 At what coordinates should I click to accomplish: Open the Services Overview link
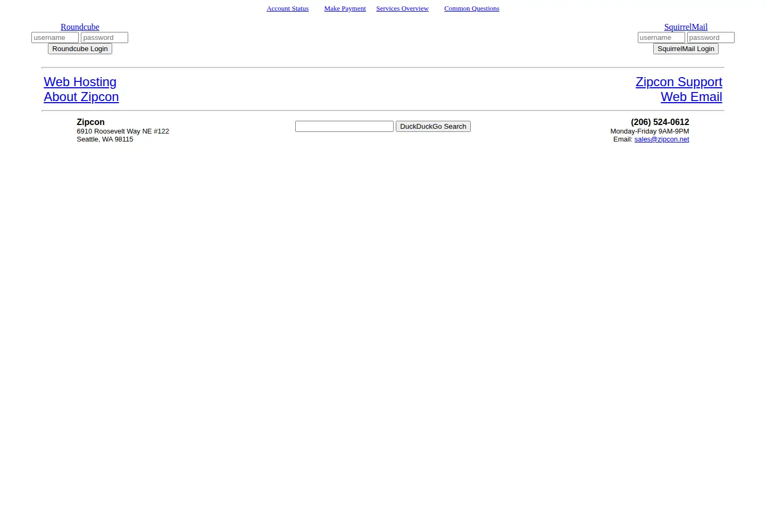point(402,9)
